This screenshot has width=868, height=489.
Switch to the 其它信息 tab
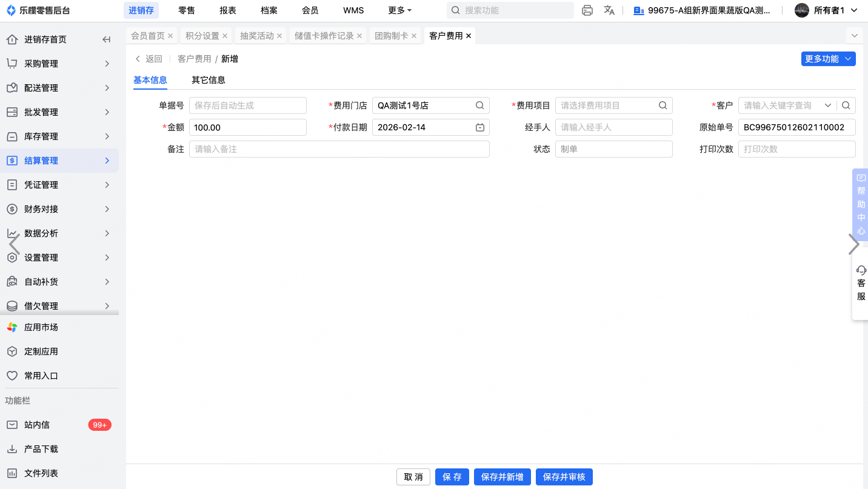[209, 80]
